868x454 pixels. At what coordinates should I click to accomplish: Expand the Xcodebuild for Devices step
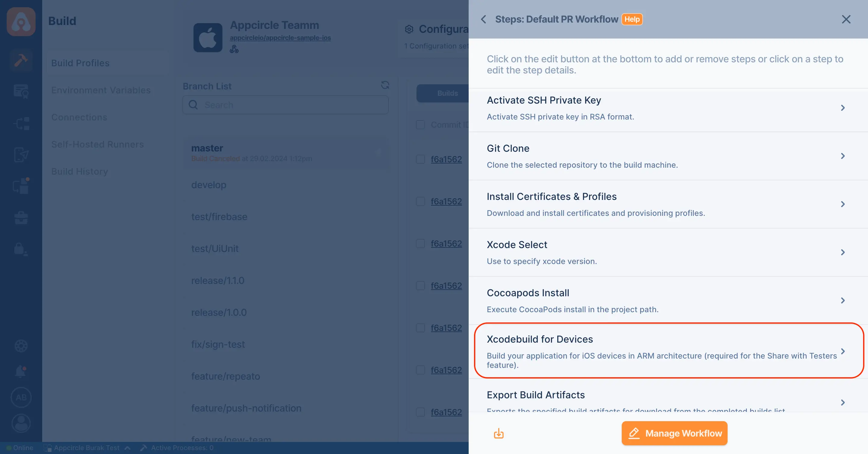[843, 351]
